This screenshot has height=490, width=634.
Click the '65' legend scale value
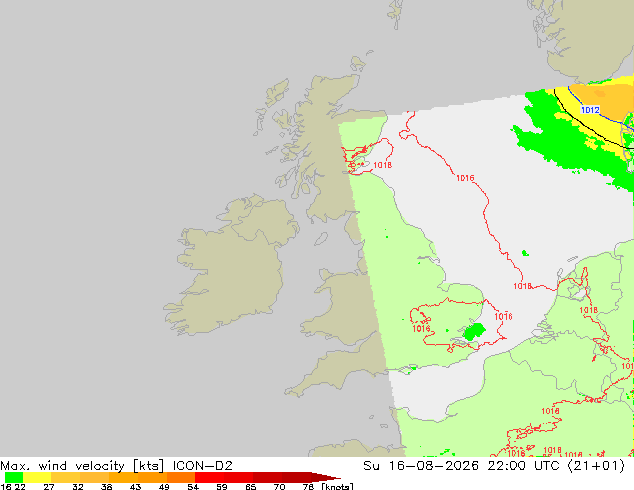coord(251,487)
